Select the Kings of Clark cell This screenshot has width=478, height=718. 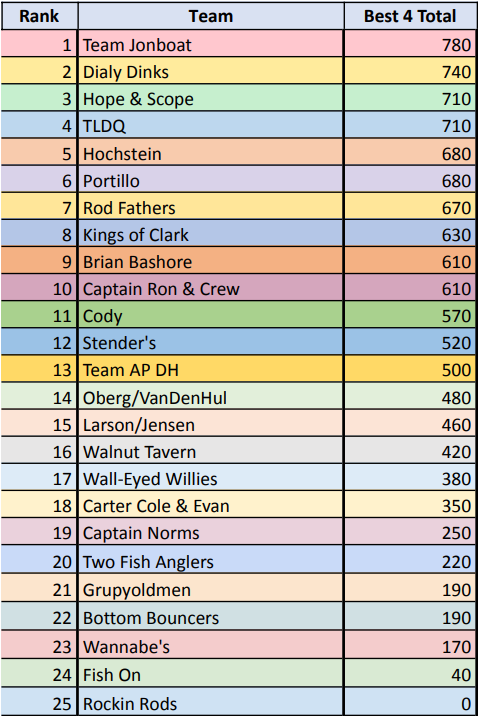(x=211, y=234)
